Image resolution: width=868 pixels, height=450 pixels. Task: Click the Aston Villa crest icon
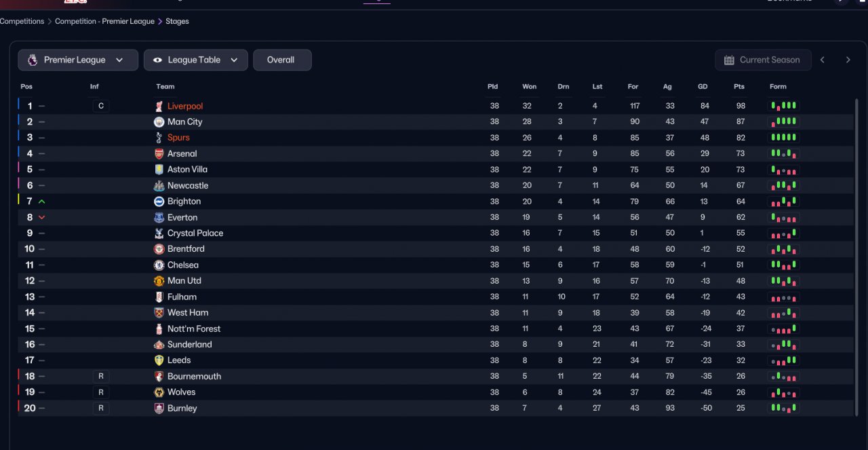159,170
